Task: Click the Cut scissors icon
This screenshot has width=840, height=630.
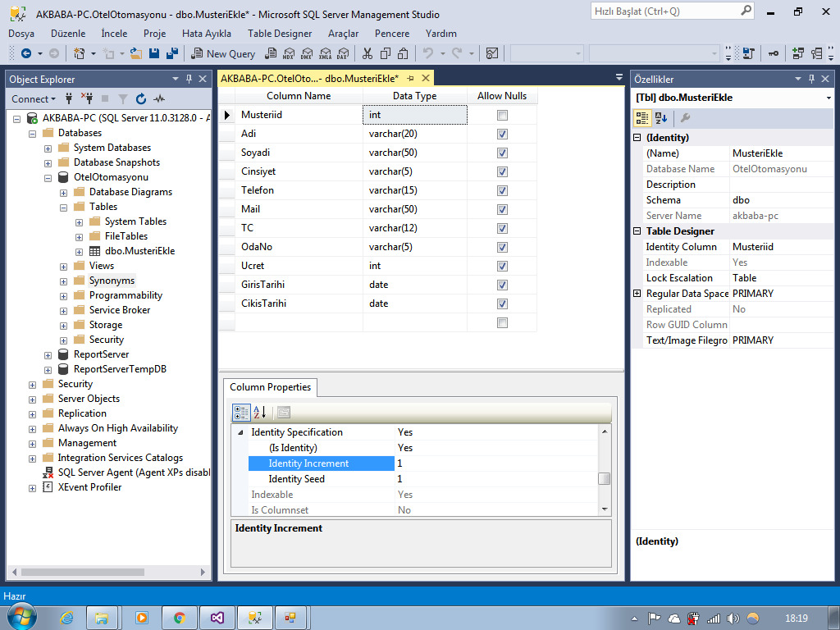Action: 367,53
